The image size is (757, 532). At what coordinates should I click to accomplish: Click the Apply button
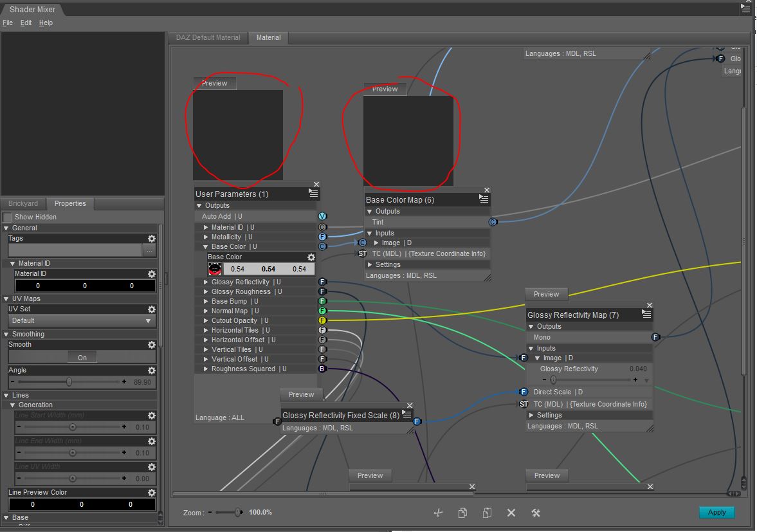tap(717, 512)
